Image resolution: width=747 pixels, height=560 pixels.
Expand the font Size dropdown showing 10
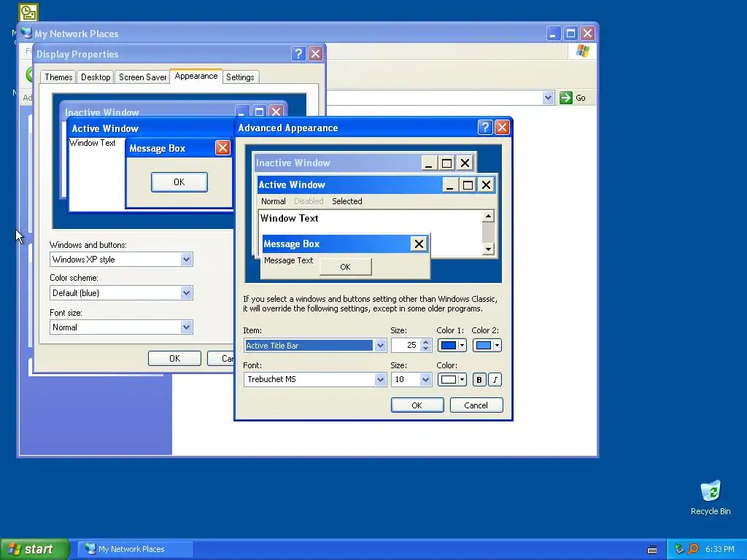425,379
